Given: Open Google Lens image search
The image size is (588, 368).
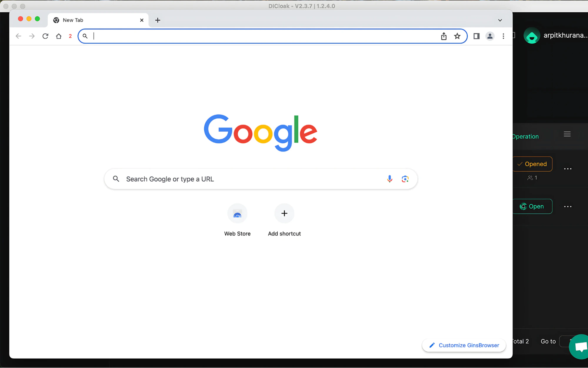Looking at the screenshot, I should [x=405, y=179].
